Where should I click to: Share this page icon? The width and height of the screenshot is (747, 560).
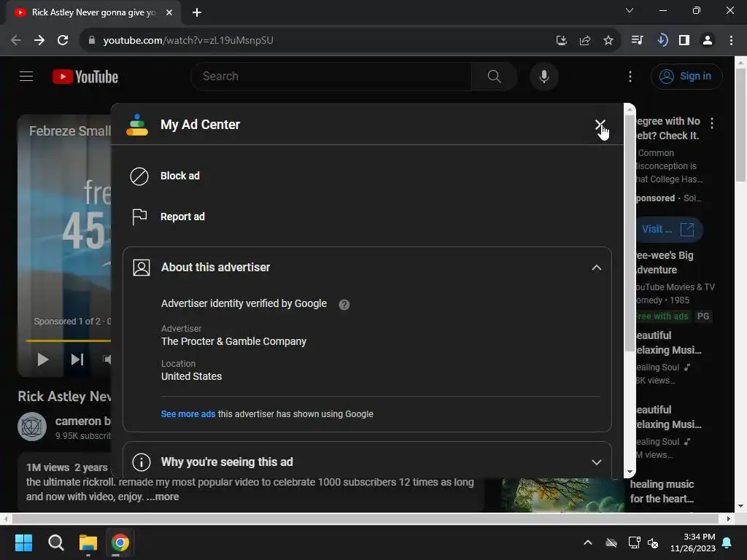(584, 41)
